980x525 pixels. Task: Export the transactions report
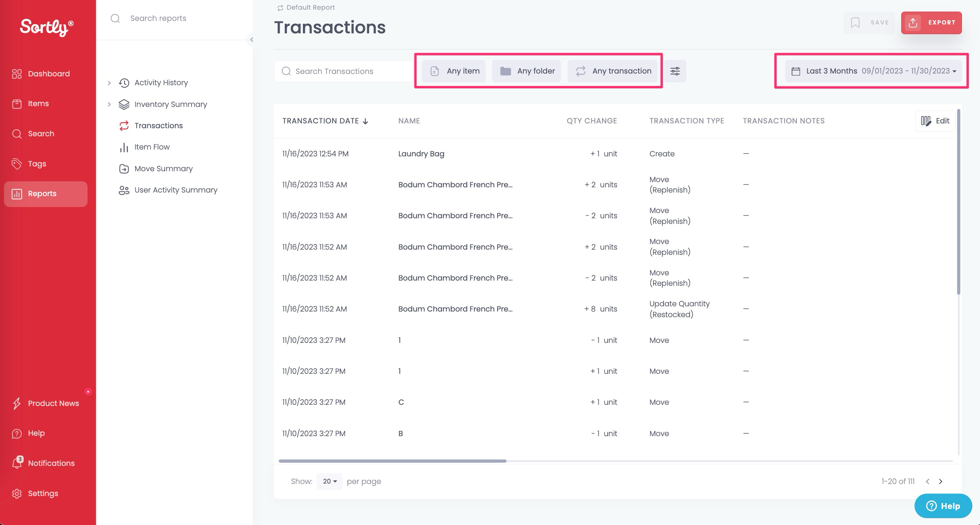(x=931, y=23)
